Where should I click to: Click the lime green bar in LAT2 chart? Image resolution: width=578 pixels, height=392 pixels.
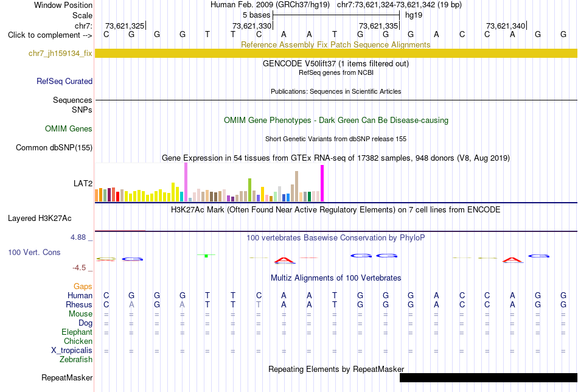[x=249, y=190]
